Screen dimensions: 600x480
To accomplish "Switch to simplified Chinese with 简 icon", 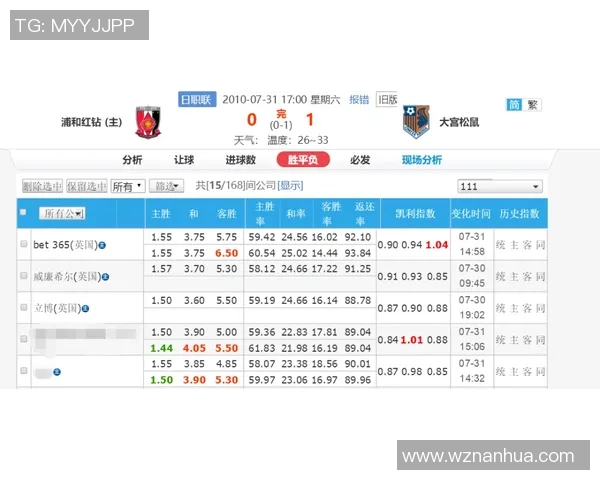I will point(514,105).
